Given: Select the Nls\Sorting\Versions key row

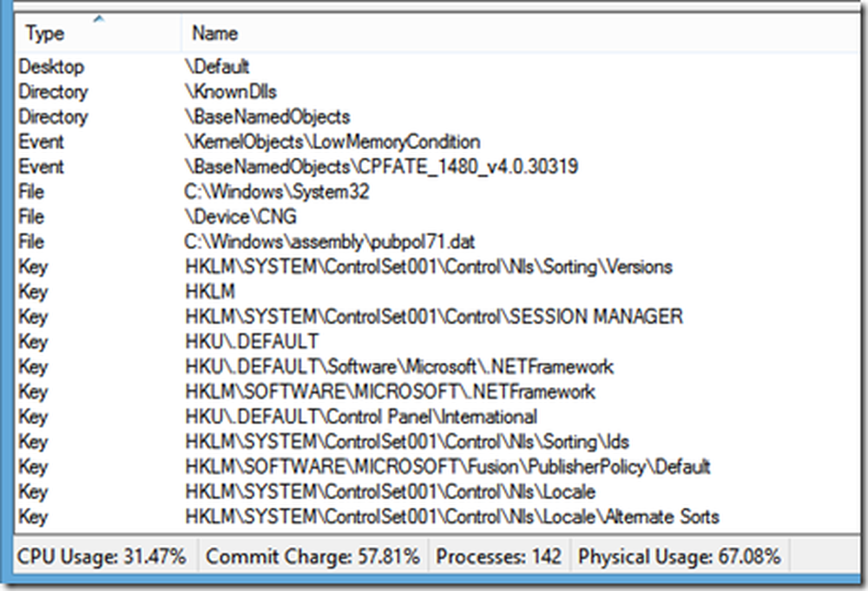Looking at the screenshot, I should tap(428, 266).
